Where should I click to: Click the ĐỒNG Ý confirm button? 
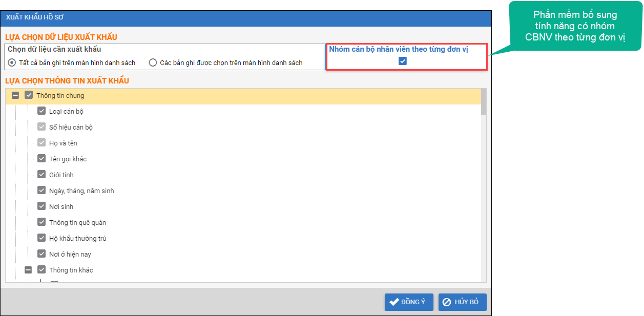(408, 302)
